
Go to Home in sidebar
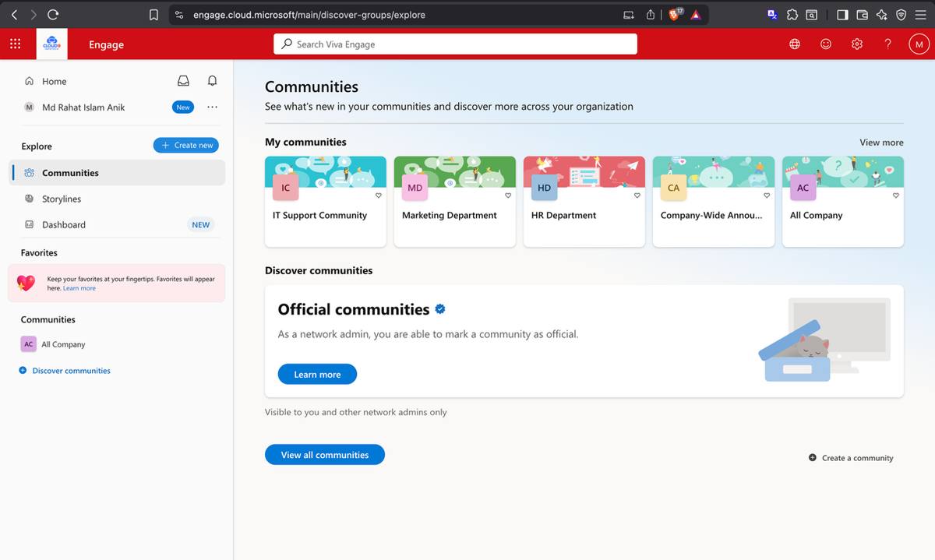[55, 81]
